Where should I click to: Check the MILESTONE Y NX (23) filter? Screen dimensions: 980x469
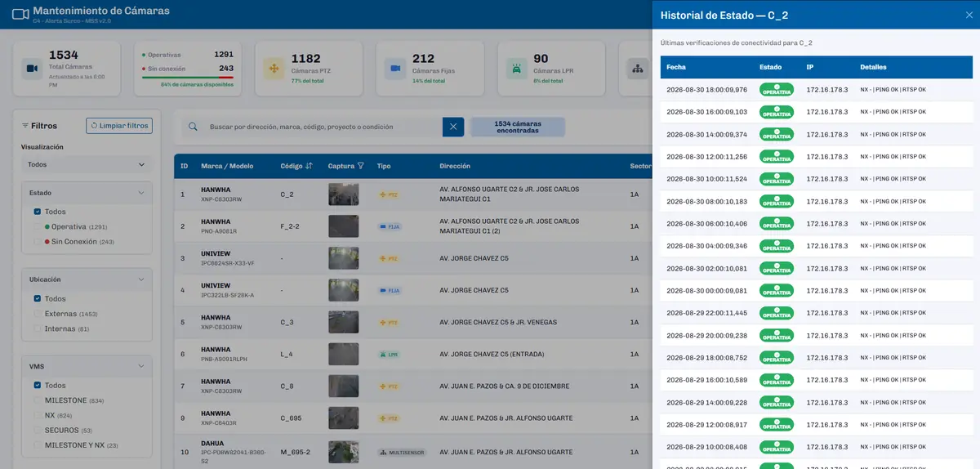[38, 445]
